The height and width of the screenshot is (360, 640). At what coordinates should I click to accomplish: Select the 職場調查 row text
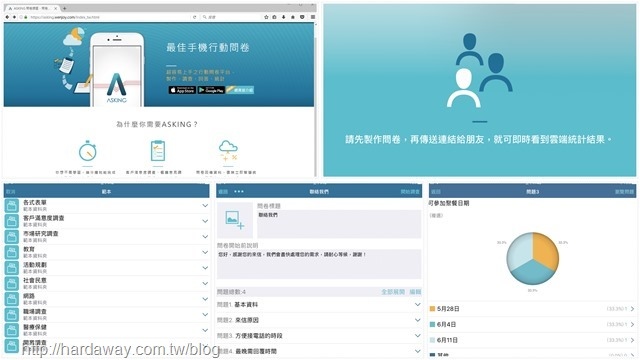pyautogui.click(x=35, y=312)
